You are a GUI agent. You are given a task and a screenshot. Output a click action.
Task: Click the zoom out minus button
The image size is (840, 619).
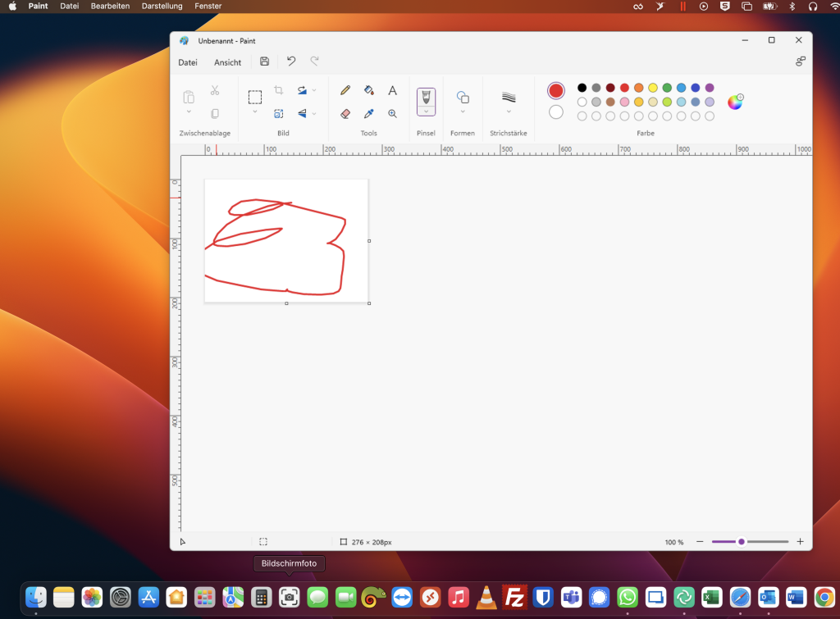pyautogui.click(x=700, y=542)
